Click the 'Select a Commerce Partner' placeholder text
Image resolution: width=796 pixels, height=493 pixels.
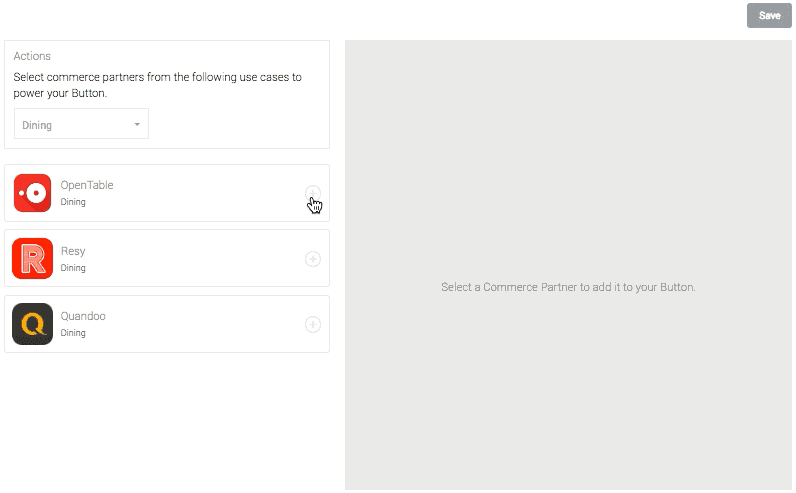(568, 287)
